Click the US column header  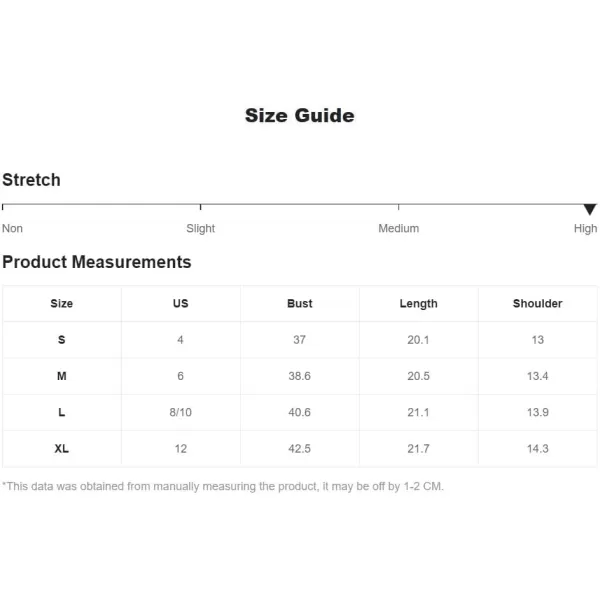[x=181, y=303]
